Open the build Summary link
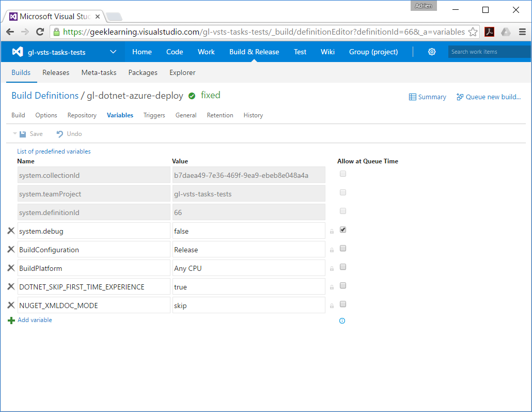Screen dimensions: 532x412 pos(428,97)
